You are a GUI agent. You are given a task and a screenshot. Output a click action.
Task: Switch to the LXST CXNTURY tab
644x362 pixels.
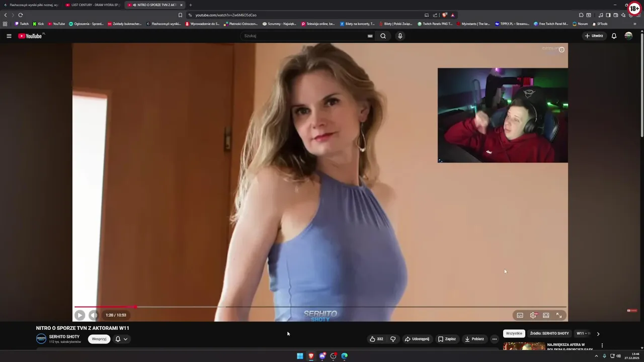[93, 5]
